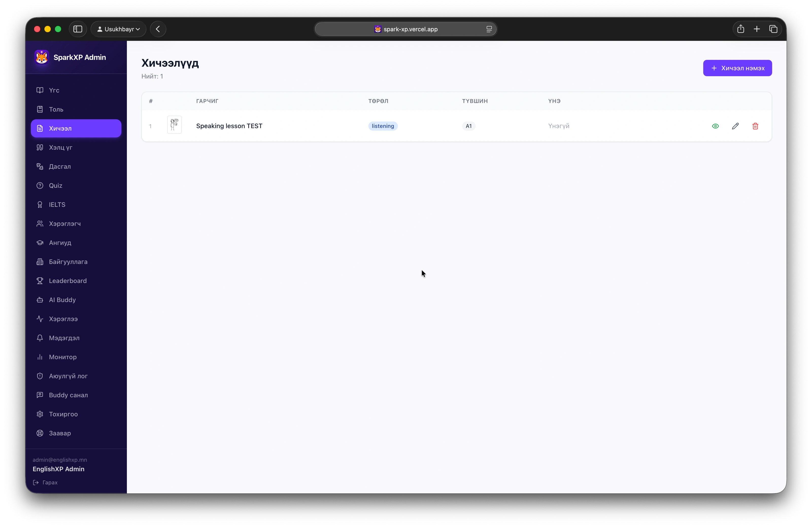The height and width of the screenshot is (527, 812).
Task: Click the spark-xp.vercel.app address bar
Action: 405,29
